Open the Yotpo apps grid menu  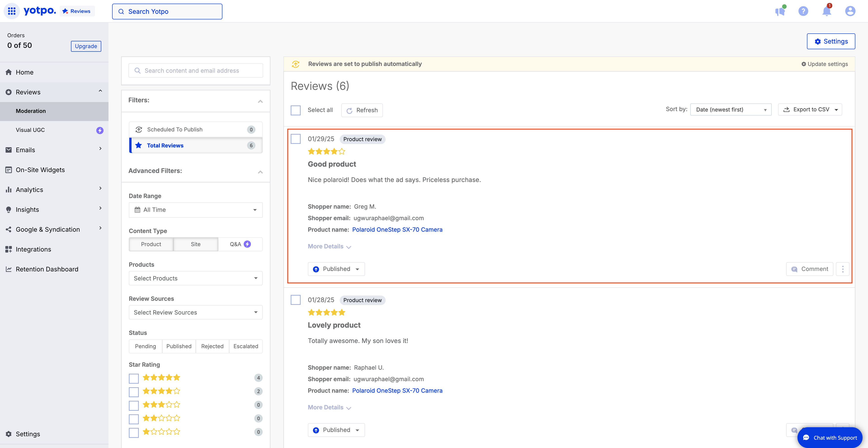(11, 11)
